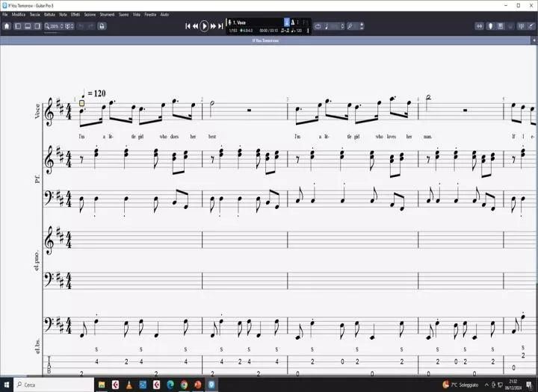Jump to the first bar

(188, 26)
